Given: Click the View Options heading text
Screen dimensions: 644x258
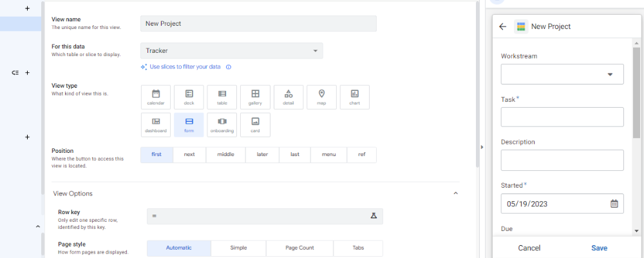Looking at the screenshot, I should [x=73, y=193].
